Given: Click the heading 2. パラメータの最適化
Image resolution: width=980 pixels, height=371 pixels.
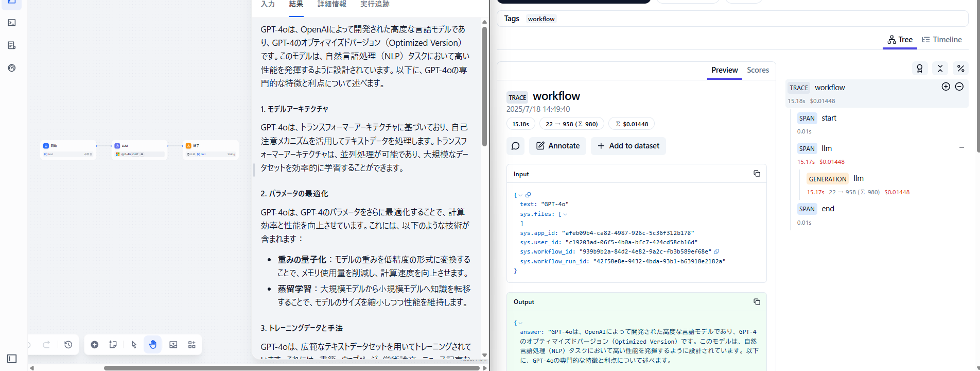Looking at the screenshot, I should point(294,194).
